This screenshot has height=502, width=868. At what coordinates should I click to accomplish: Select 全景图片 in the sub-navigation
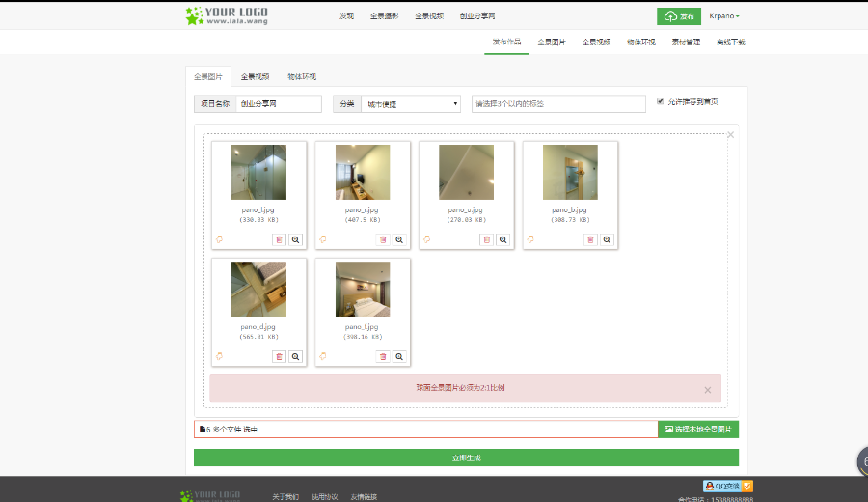552,42
